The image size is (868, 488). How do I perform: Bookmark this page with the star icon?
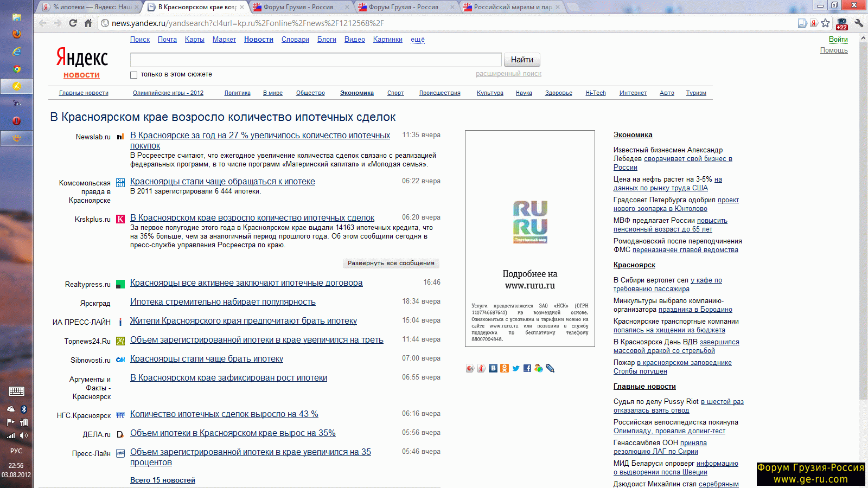tap(826, 23)
